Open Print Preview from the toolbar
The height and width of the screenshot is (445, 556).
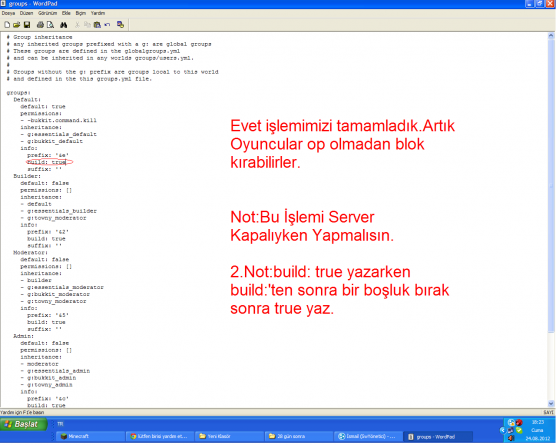coord(50,25)
